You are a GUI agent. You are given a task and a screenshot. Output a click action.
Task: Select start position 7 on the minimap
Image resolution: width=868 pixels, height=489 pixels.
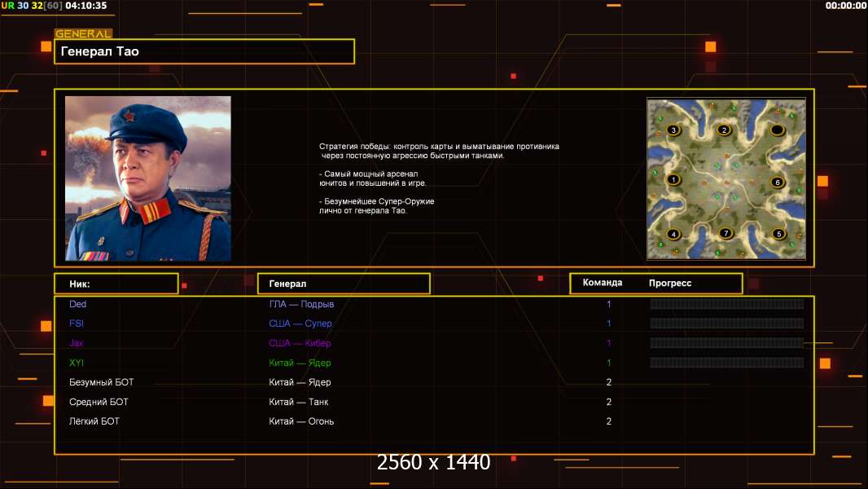726,233
